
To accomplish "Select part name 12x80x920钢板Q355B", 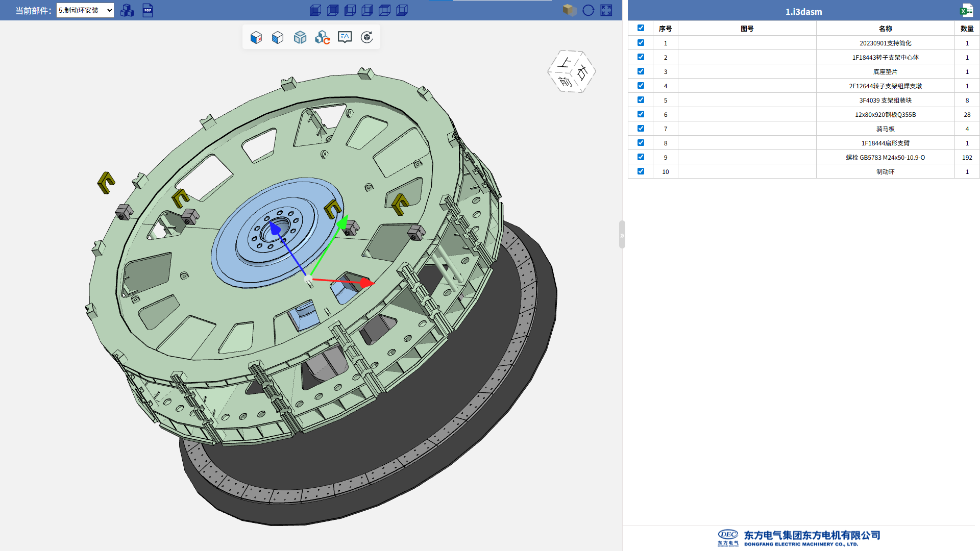I will [x=886, y=115].
